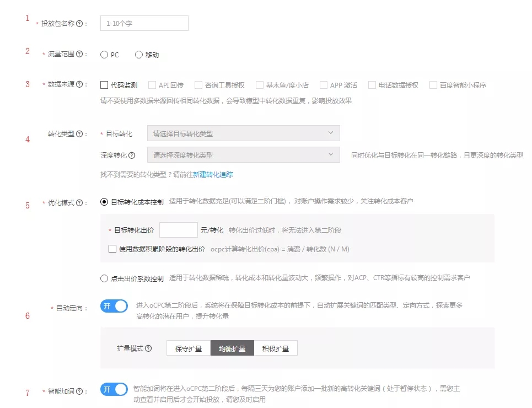532x408 pixels.
Task: Check the 代码监测 data source checkbox
Action: (104, 85)
